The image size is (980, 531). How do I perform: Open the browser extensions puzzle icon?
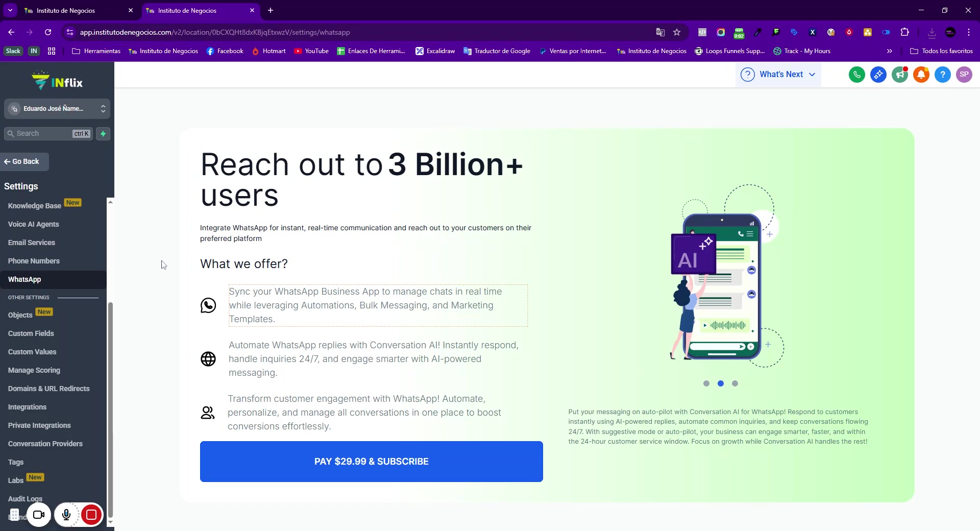tap(904, 32)
